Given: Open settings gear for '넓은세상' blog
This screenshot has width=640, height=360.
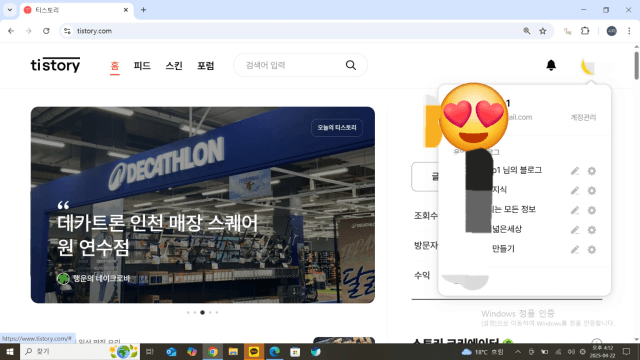Looking at the screenshot, I should pos(591,230).
